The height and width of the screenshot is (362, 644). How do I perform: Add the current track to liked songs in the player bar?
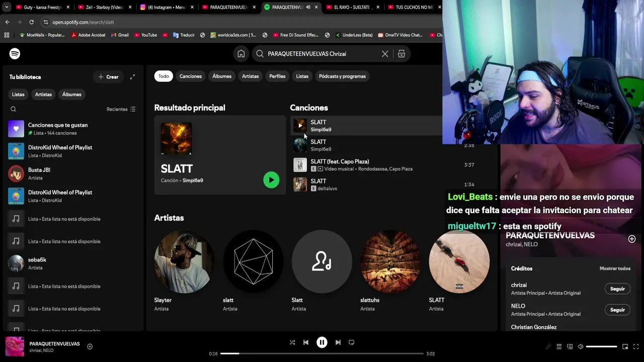click(90, 346)
